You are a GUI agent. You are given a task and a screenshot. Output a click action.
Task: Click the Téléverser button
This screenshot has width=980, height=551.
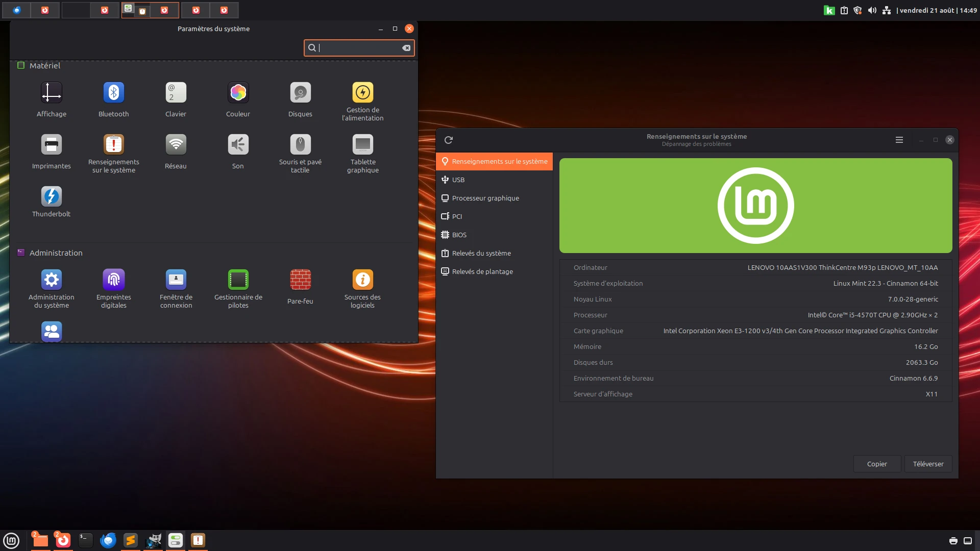coord(928,464)
